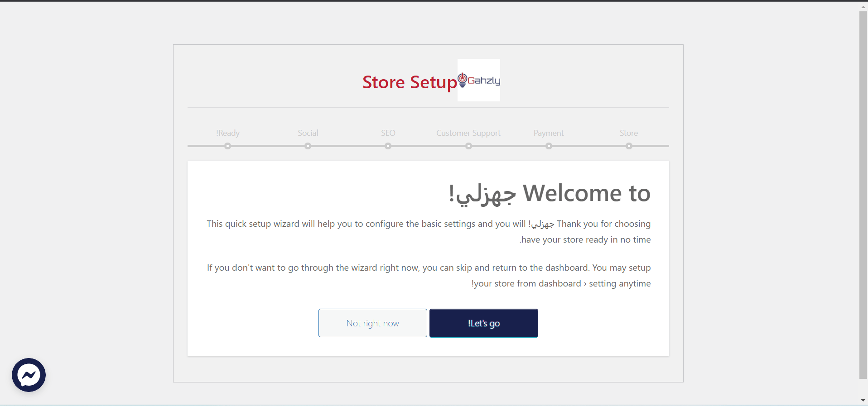Select the Social step label
This screenshot has height=406, width=868.
[x=308, y=133]
